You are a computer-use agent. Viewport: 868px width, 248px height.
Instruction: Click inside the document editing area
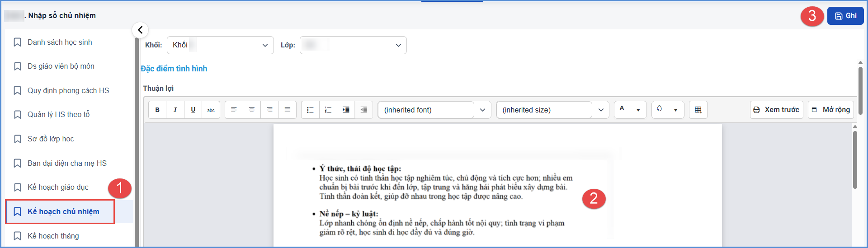[x=497, y=185]
